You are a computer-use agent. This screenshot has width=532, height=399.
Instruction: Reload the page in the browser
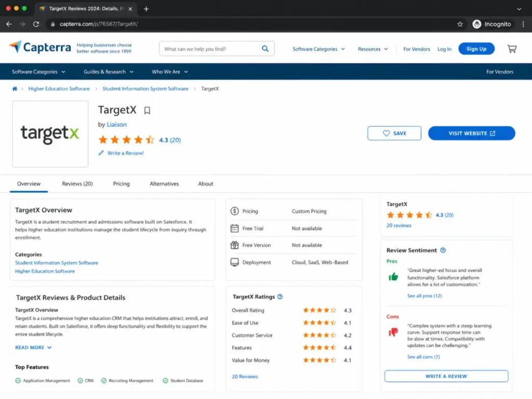pos(36,24)
